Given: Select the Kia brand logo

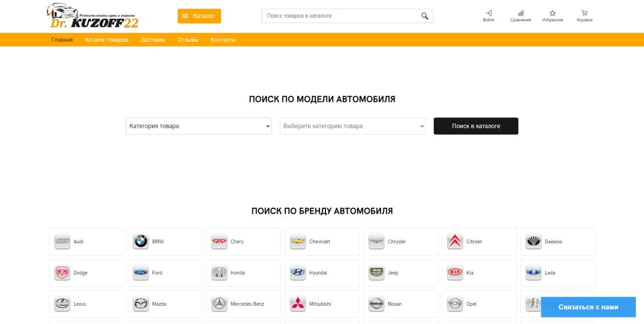Looking at the screenshot, I should tap(455, 273).
